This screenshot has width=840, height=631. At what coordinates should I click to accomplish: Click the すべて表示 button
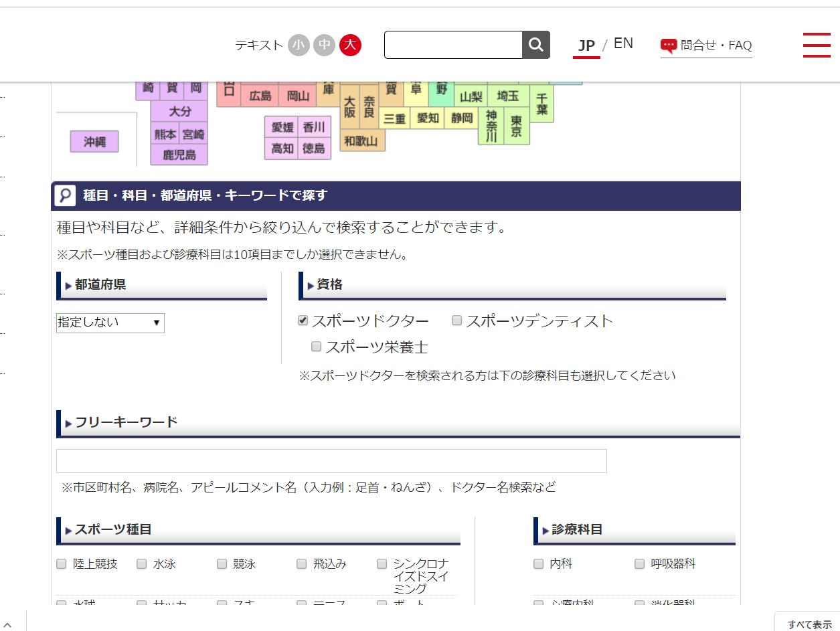click(x=809, y=624)
